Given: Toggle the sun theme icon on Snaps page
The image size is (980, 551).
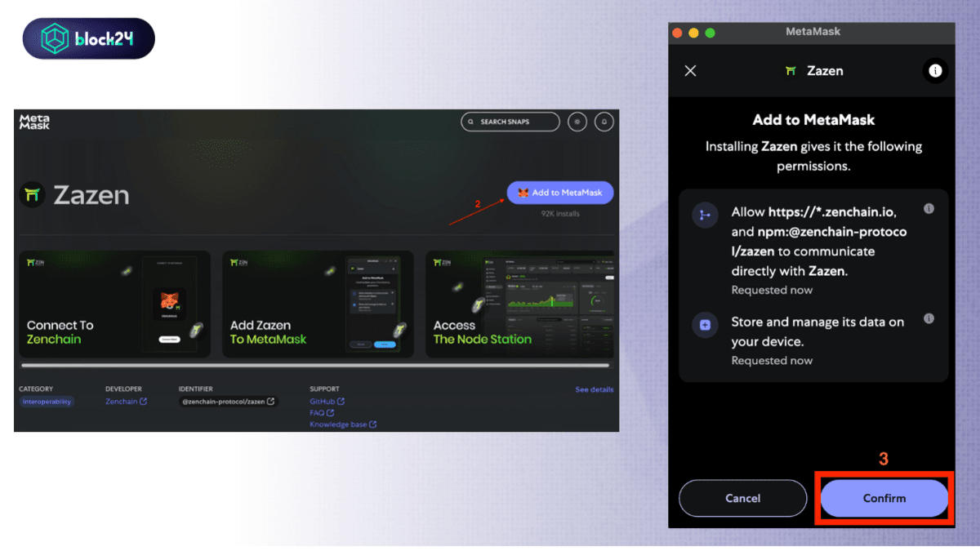Looking at the screenshot, I should coord(577,122).
